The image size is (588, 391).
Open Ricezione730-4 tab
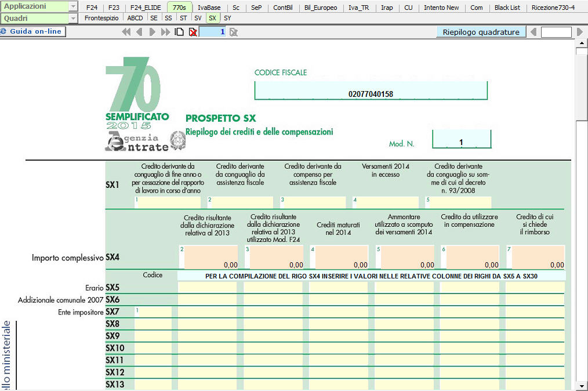pyautogui.click(x=553, y=8)
